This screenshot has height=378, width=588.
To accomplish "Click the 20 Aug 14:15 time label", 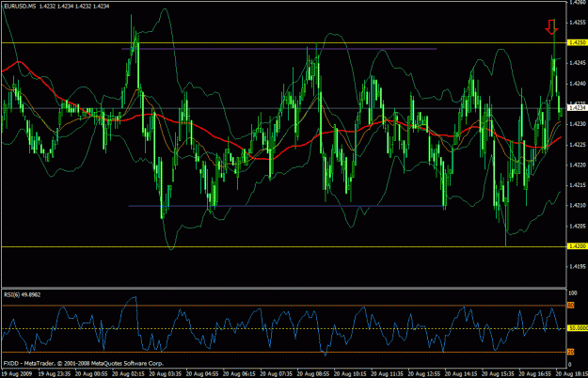I will [x=461, y=373].
